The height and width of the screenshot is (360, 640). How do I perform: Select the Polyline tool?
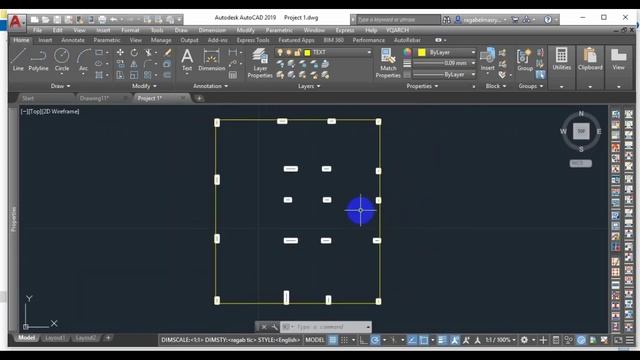38,60
